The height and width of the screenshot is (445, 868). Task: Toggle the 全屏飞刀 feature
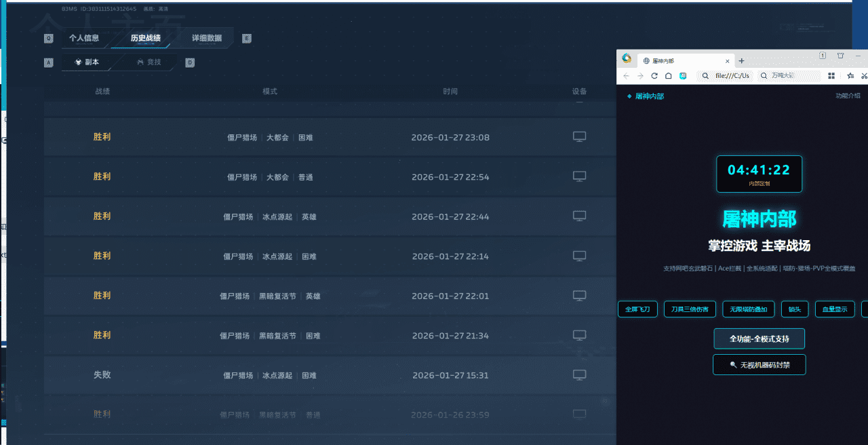637,309
